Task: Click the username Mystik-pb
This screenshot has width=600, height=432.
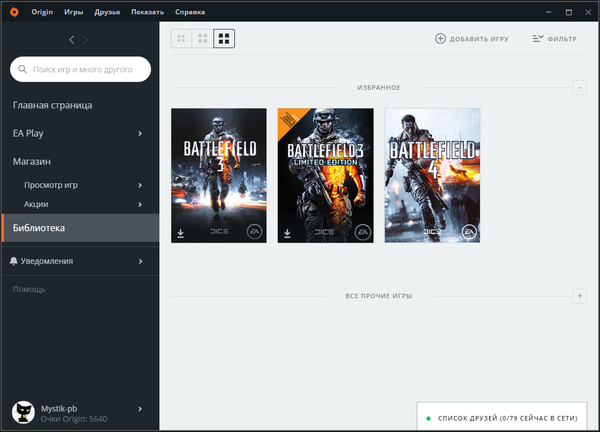Action: [59, 409]
